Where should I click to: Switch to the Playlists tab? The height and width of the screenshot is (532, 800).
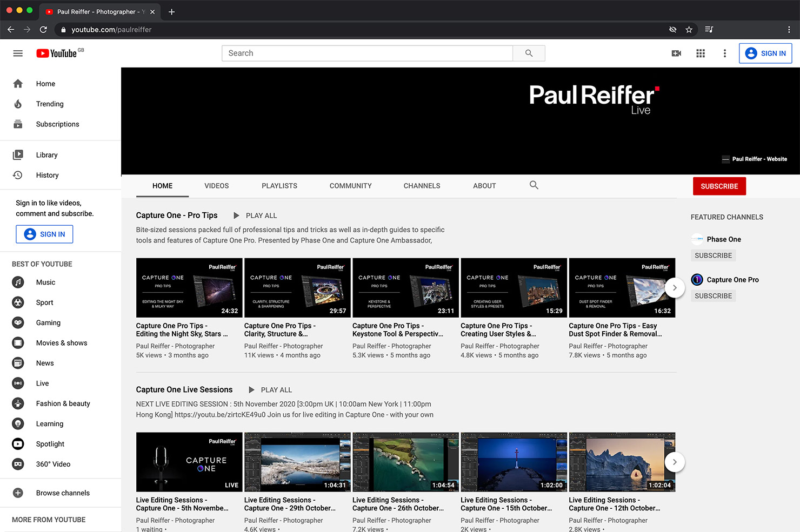pos(279,186)
